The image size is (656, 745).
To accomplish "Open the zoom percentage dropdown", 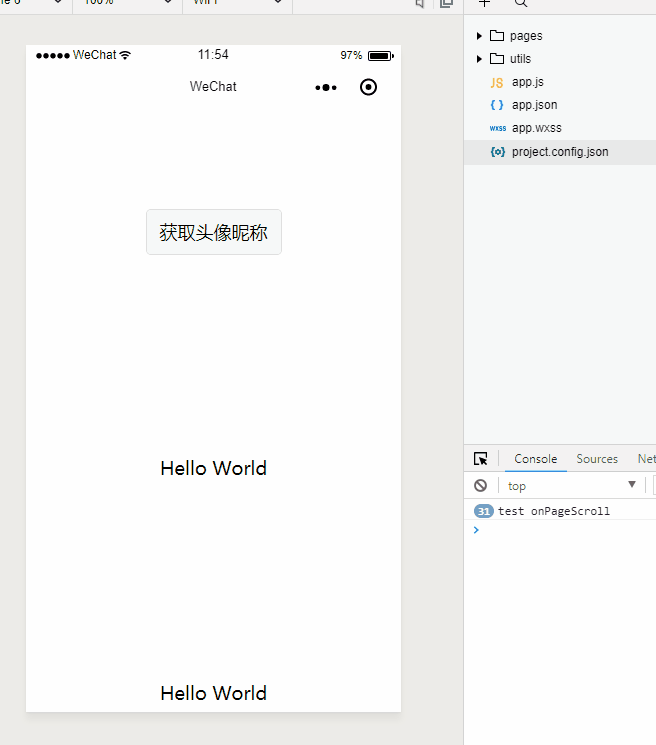I will pyautogui.click(x=127, y=3).
